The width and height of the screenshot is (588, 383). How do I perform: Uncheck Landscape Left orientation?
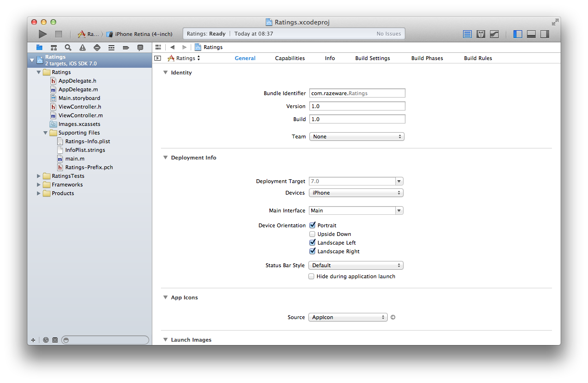[x=312, y=243]
